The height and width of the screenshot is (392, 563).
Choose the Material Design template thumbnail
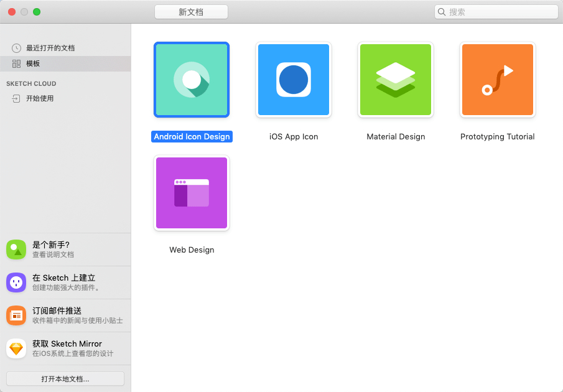click(x=396, y=80)
